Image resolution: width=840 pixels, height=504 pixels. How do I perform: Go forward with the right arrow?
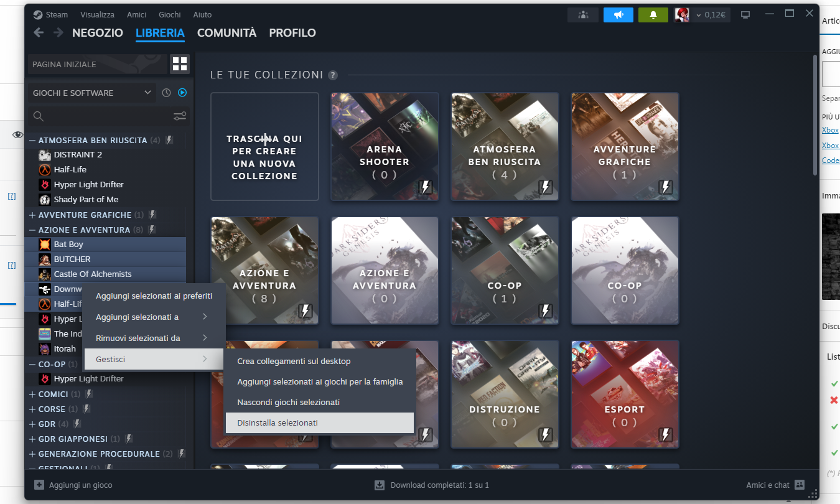[x=58, y=33]
